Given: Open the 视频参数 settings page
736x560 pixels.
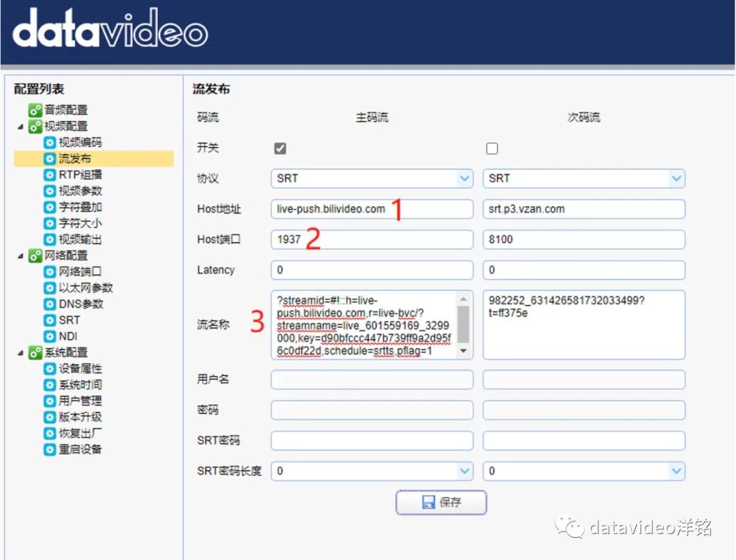Looking at the screenshot, I should 80,191.
